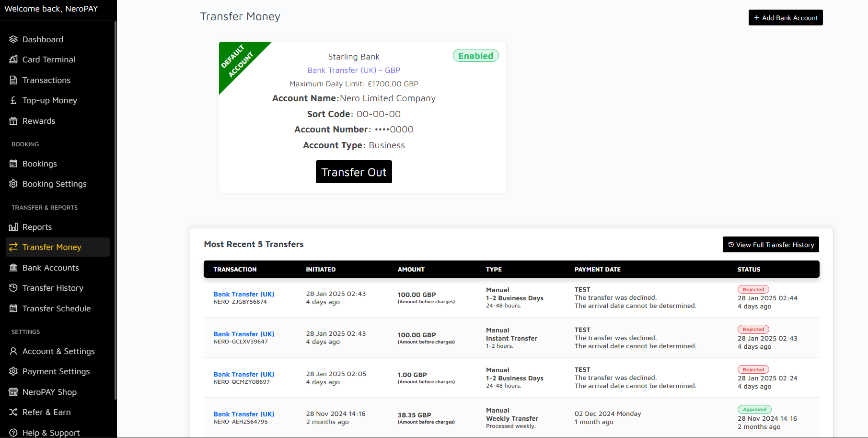Viewport: 868px width, 438px height.
Task: Open the NeroPAY Shop menu item
Action: [49, 392]
